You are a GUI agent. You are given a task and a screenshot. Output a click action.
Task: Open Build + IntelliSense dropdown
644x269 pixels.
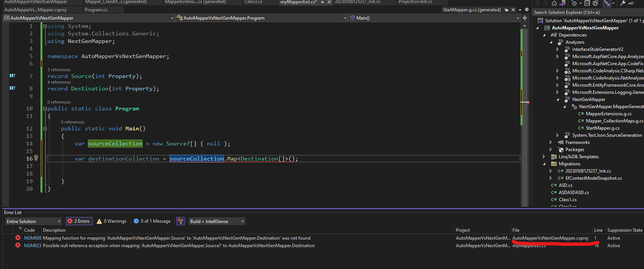[217, 221]
